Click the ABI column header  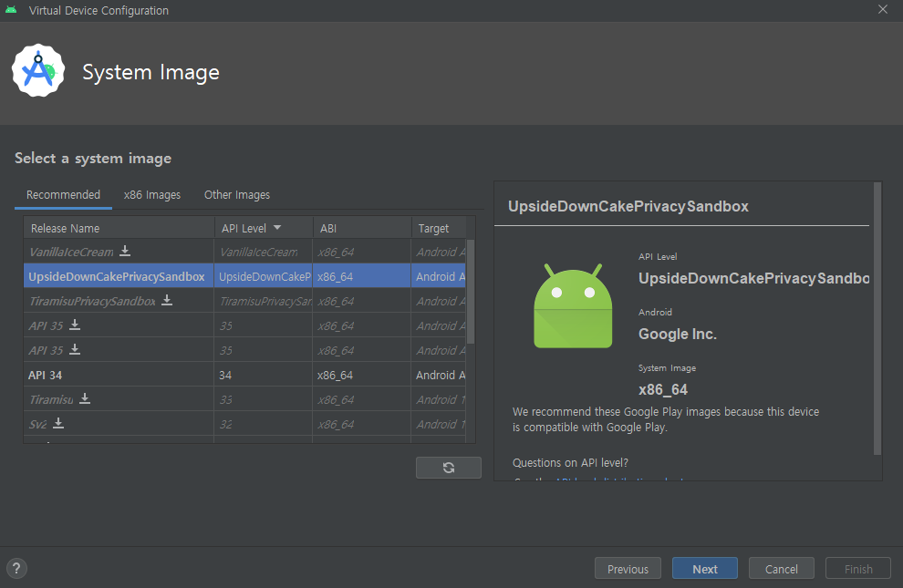362,228
